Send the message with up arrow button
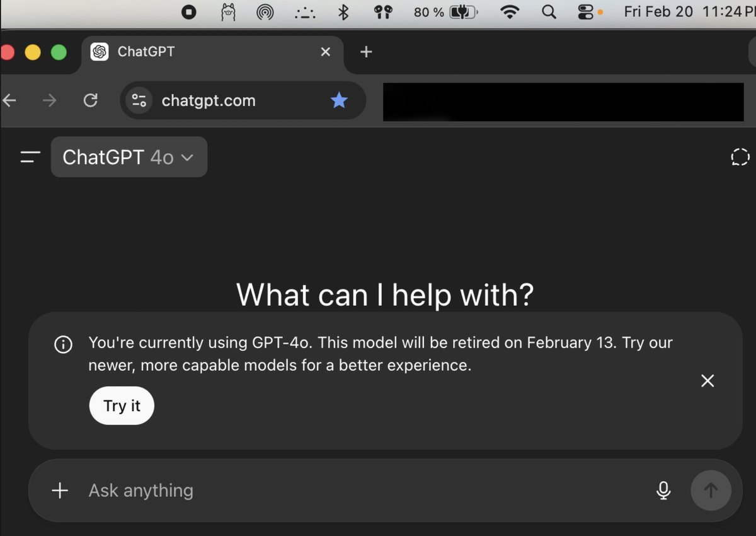The width and height of the screenshot is (756, 536). 711,491
